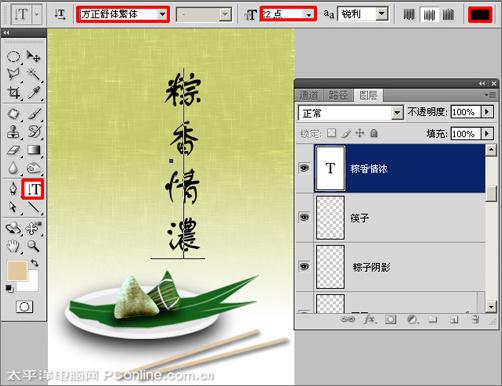502x386 pixels.
Task: Reset to default black and white colors
Action: click(9, 288)
